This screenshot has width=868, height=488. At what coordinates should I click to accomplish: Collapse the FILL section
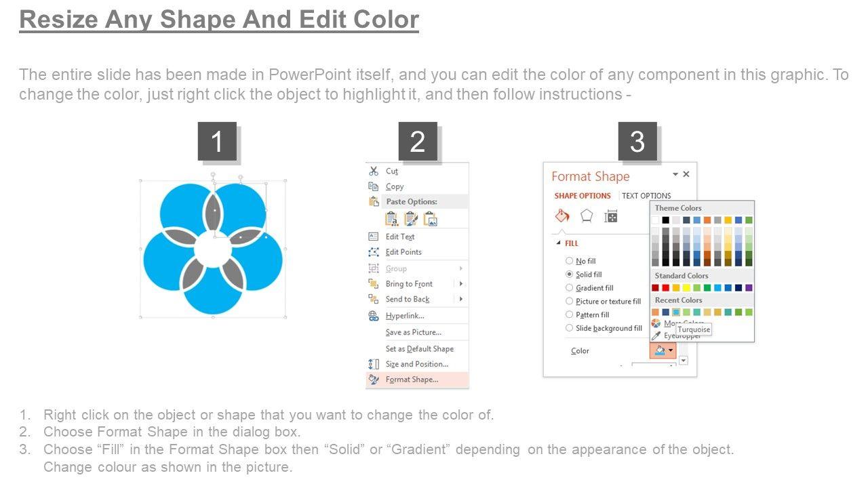[x=559, y=243]
